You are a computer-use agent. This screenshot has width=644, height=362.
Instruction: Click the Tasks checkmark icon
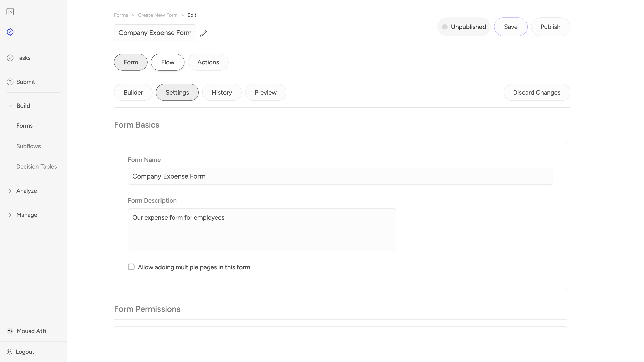click(x=10, y=58)
